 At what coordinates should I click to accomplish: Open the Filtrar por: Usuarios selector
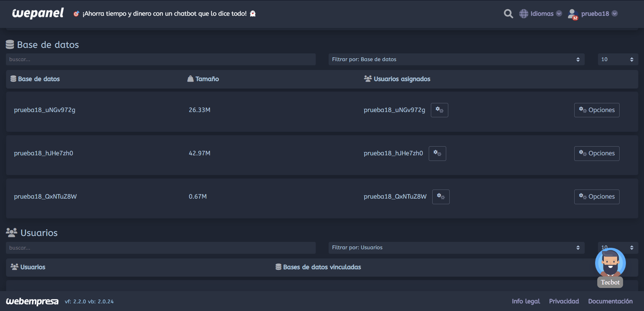[x=456, y=247]
